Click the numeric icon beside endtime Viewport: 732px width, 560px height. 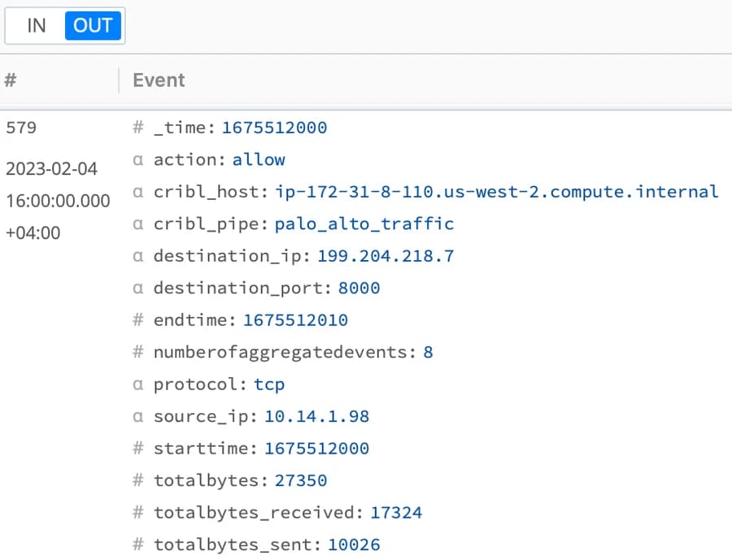click(138, 320)
